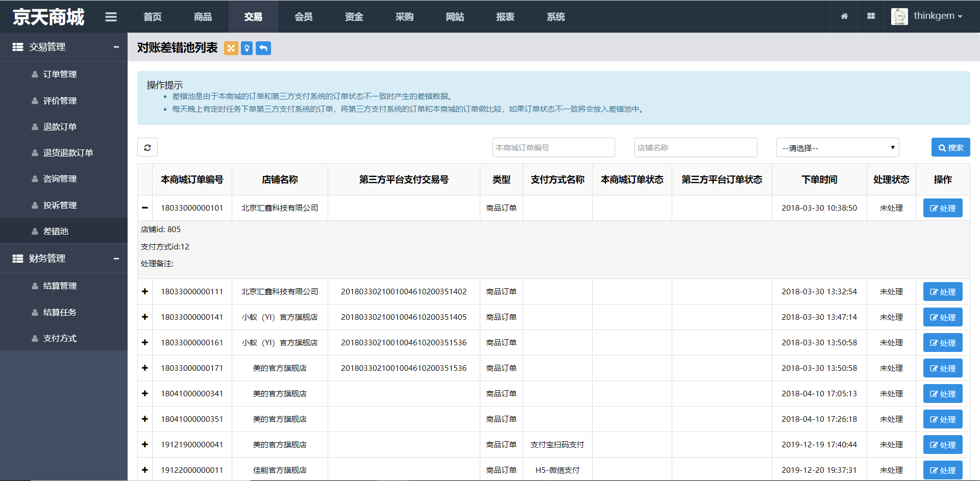Click user icon beside 订单管理

[35, 74]
